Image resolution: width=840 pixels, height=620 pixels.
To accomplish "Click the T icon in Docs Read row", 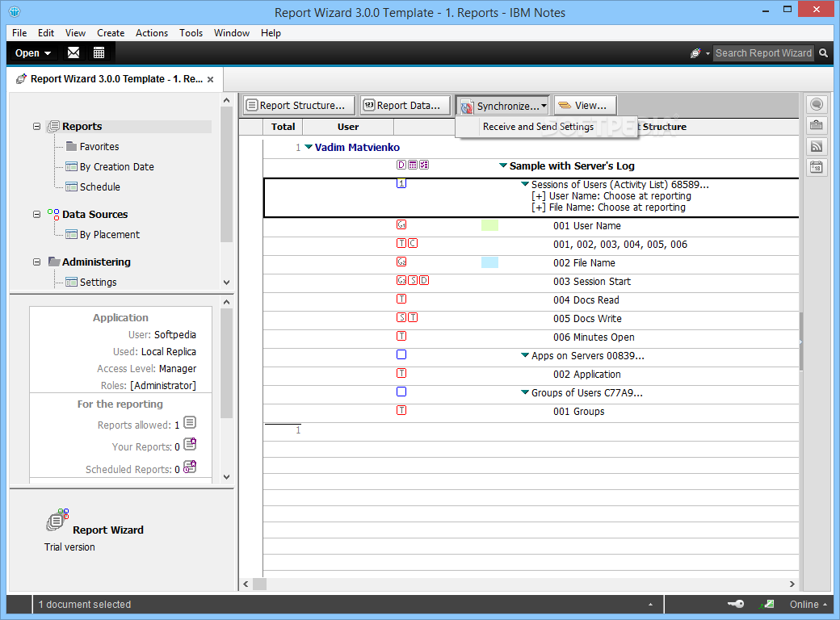I will click(401, 299).
